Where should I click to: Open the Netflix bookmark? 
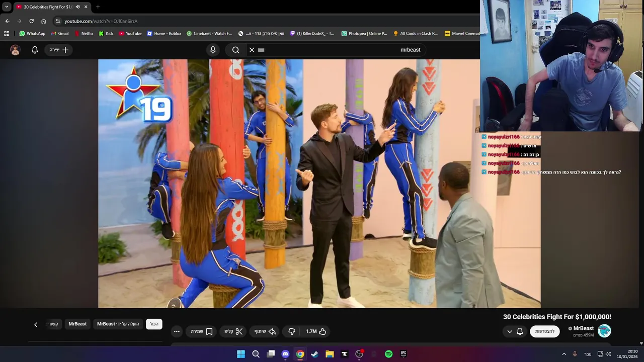click(x=84, y=34)
